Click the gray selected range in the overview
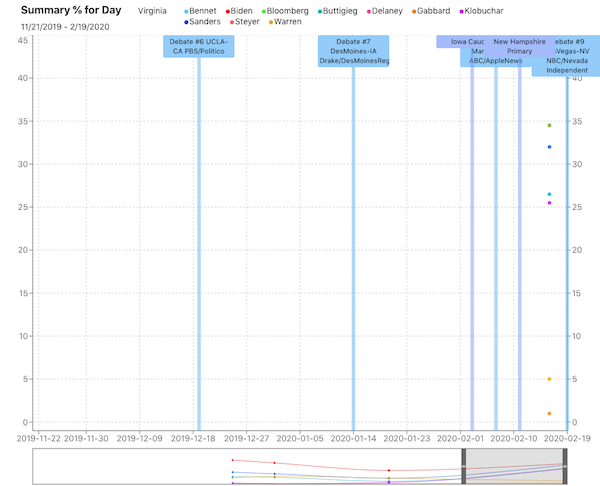Screen dimensions: 600x486 [514, 466]
